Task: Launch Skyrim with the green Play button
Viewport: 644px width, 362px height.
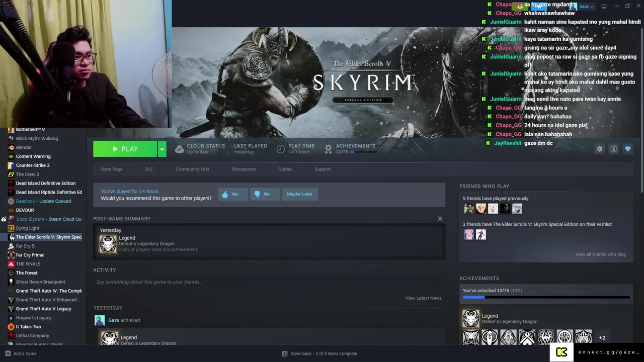Action: (125, 149)
